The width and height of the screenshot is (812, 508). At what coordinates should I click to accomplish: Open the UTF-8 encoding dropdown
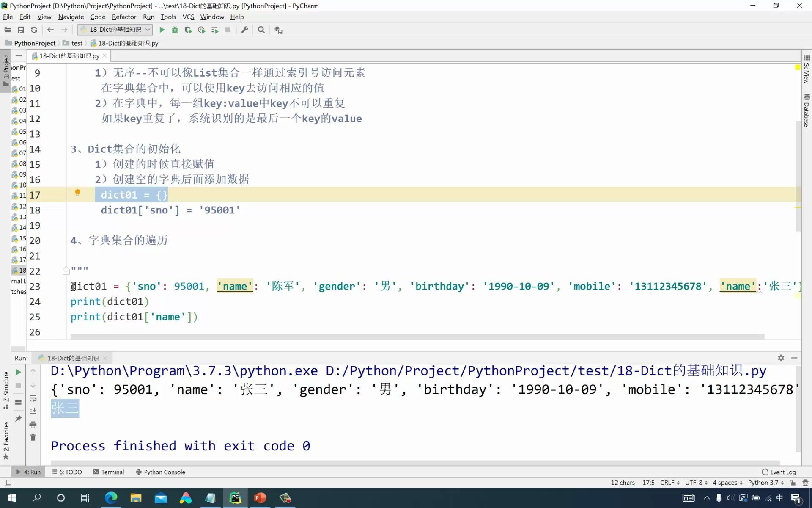[695, 483]
